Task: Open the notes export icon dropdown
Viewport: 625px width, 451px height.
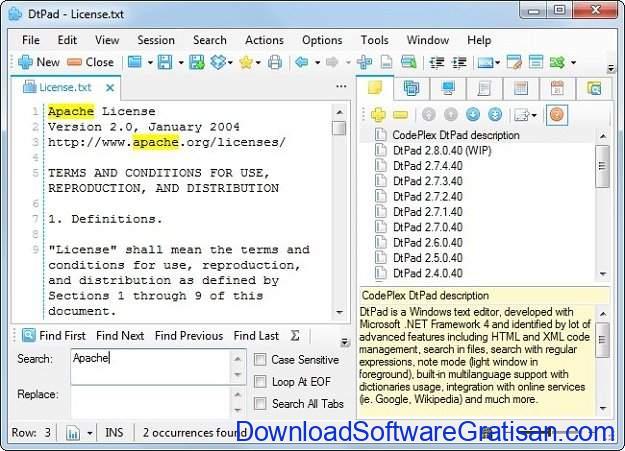Action: [x=534, y=116]
